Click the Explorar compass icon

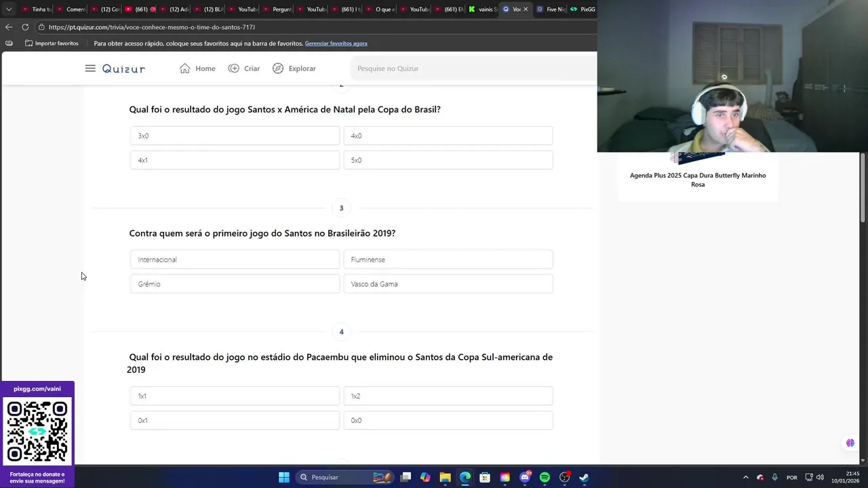coord(278,68)
